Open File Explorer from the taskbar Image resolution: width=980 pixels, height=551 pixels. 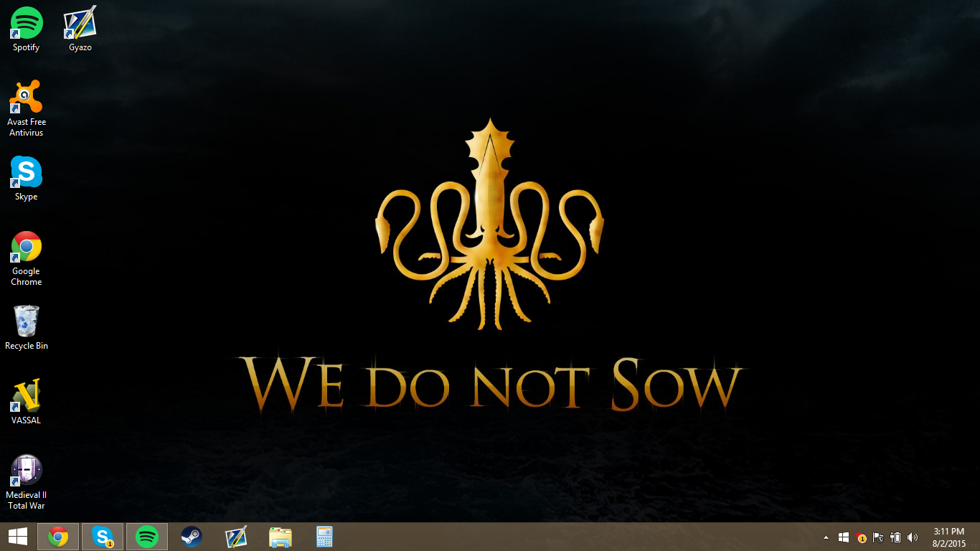(x=281, y=537)
